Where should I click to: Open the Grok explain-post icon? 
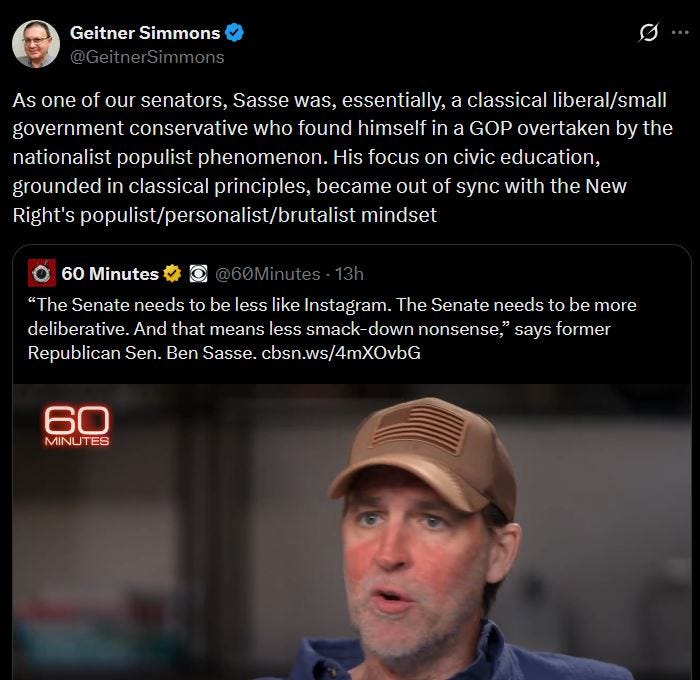pos(648,33)
